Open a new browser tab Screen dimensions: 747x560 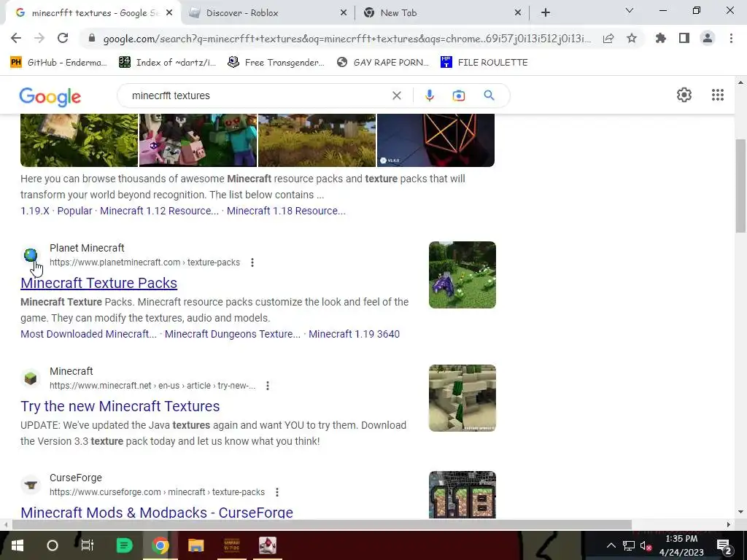click(546, 13)
